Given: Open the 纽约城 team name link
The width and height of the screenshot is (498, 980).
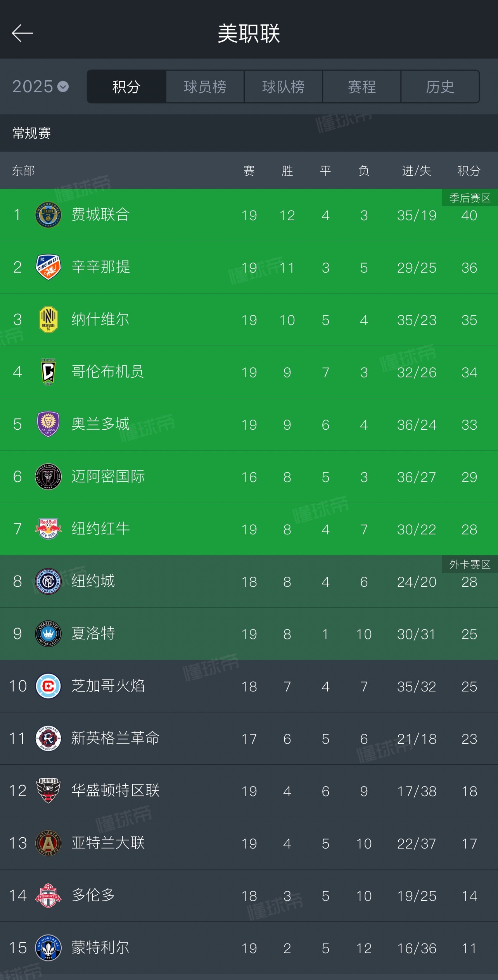Looking at the screenshot, I should pos(93,581).
